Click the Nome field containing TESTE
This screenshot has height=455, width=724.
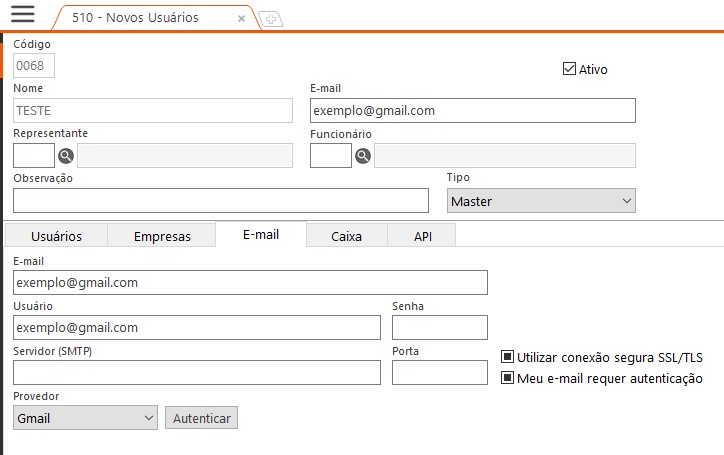[x=153, y=111]
